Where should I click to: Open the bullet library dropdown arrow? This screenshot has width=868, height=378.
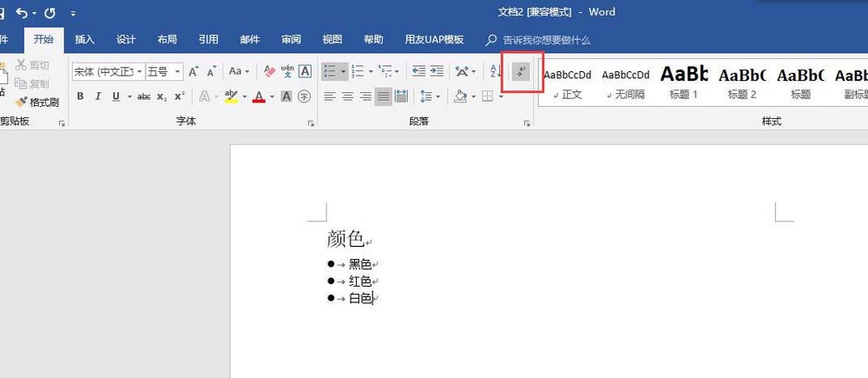point(344,72)
